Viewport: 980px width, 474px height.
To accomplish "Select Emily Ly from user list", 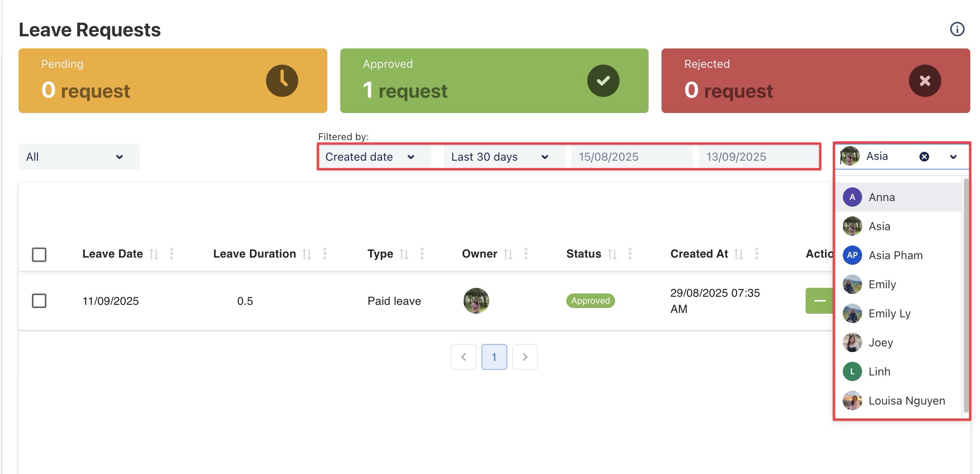I will tap(889, 313).
